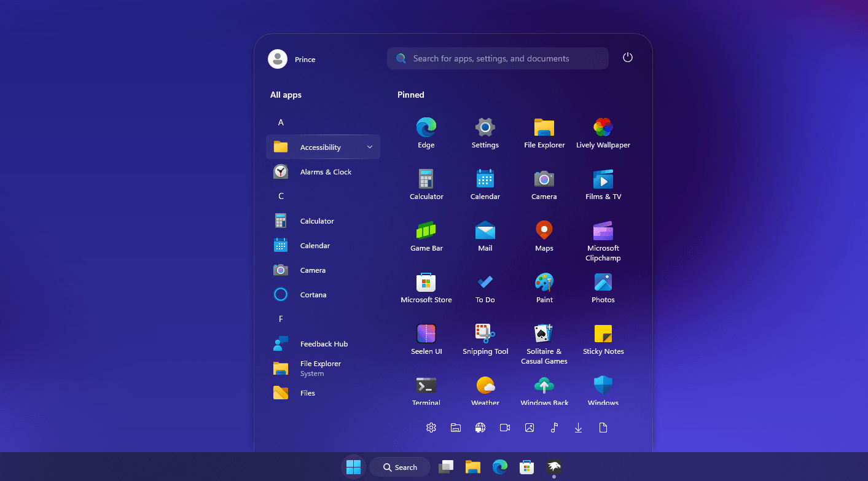868x481 pixels.
Task: Open Snipping Tool
Action: pos(485,340)
